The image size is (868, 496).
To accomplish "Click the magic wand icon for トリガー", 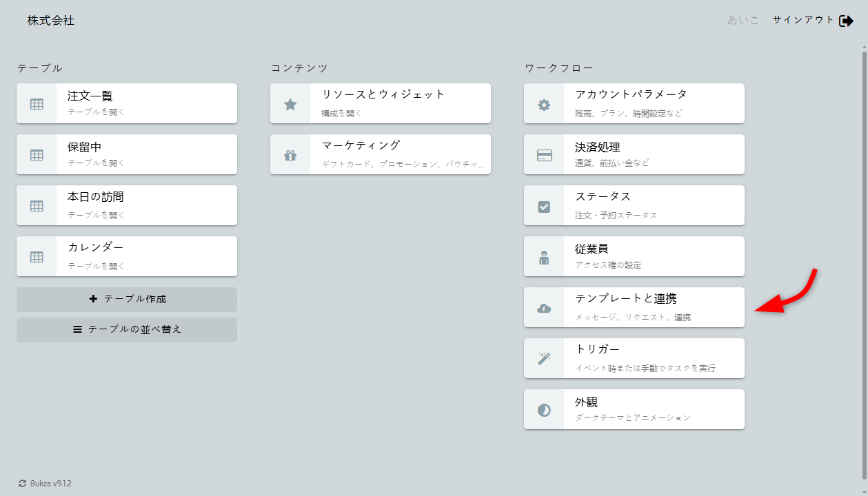I will pos(544,359).
